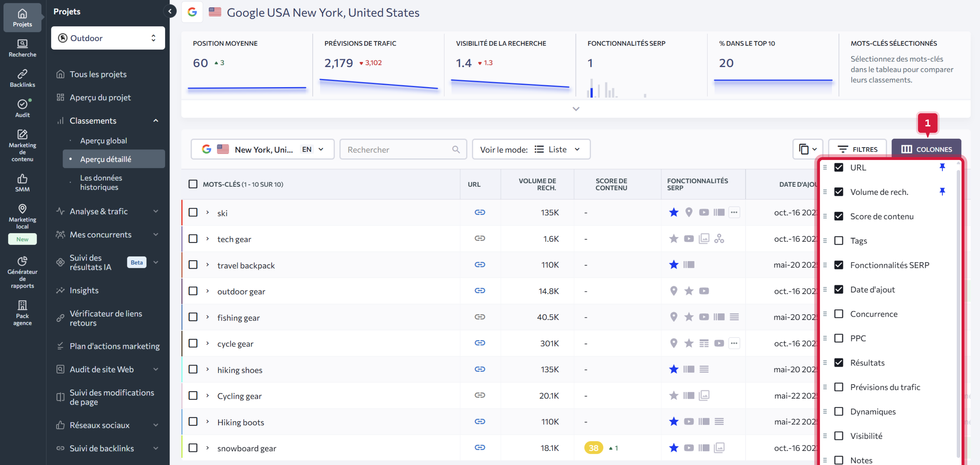Uncheck the Score de contenu column

click(838, 216)
